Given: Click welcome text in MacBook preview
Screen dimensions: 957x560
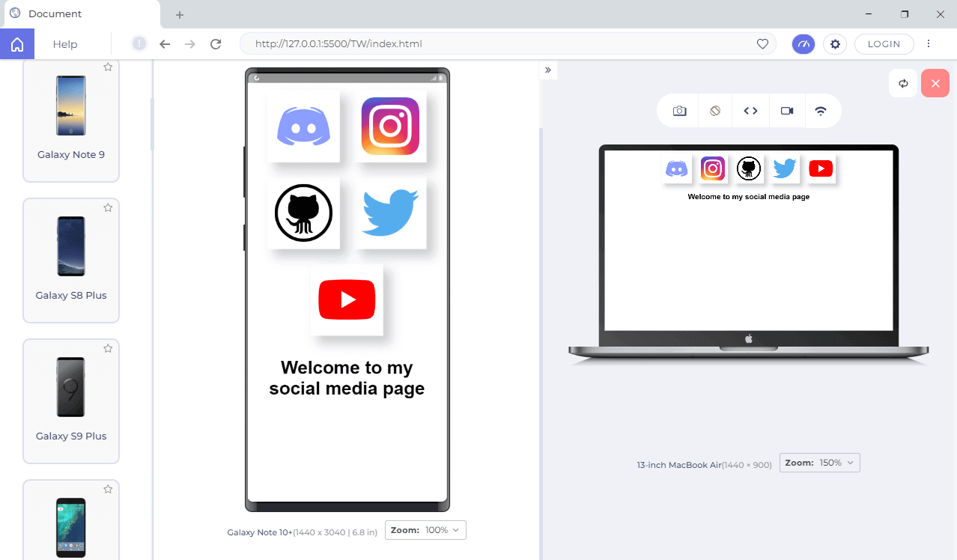Looking at the screenshot, I should click(749, 197).
